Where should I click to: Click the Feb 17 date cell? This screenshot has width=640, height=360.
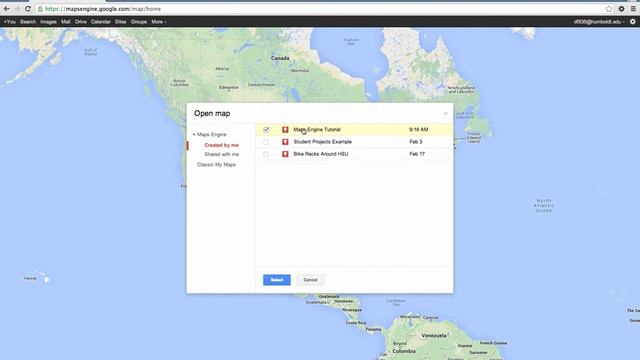point(417,154)
